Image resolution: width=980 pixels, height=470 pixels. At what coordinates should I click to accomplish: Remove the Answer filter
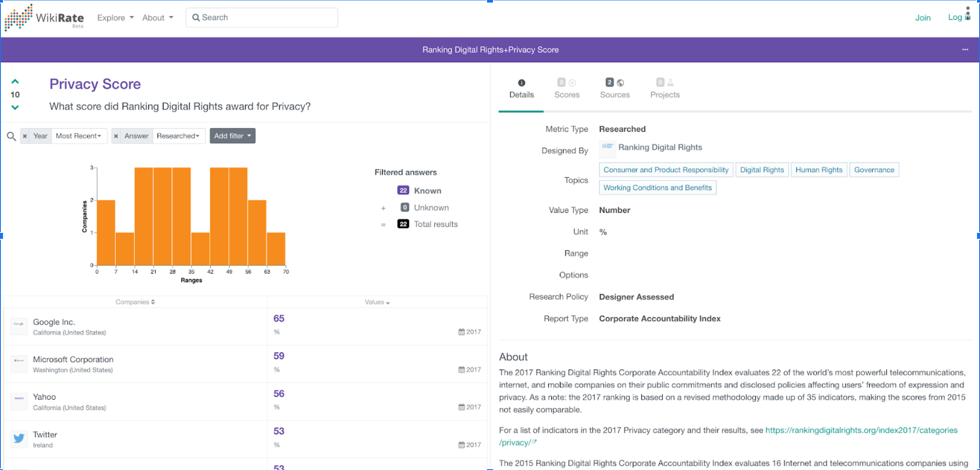tap(116, 136)
